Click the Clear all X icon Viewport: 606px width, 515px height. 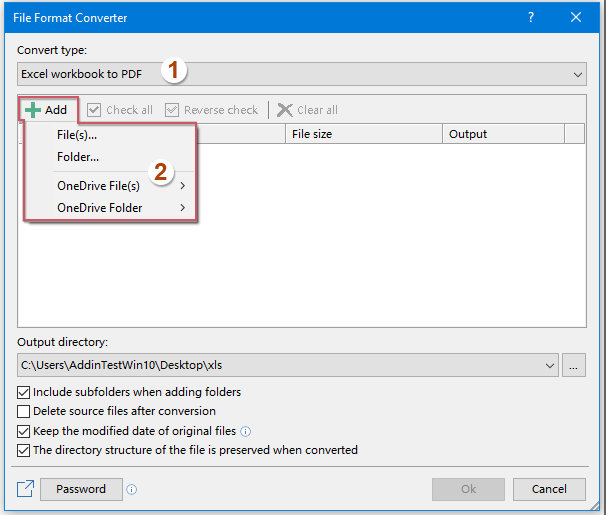(285, 110)
